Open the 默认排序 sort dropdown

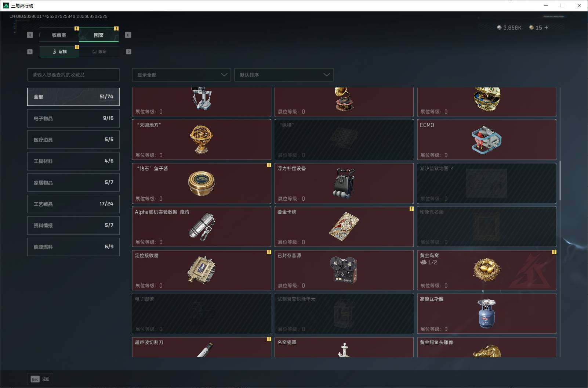pos(284,75)
